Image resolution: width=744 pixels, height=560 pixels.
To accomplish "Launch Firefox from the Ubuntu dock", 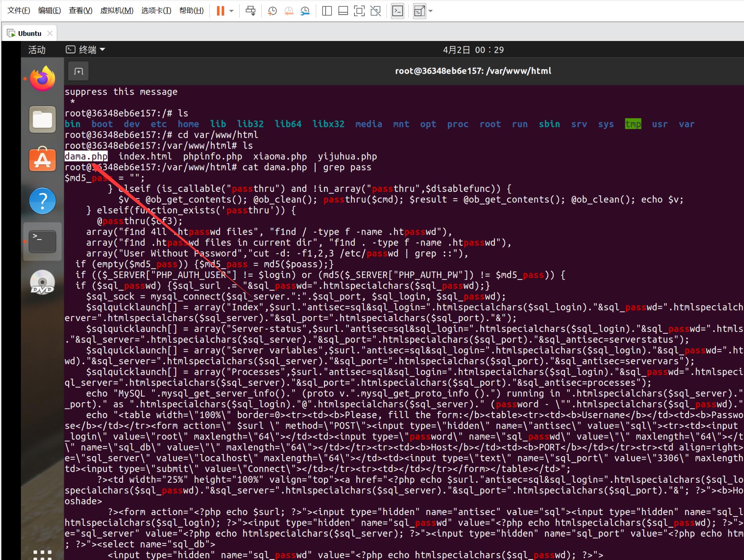I will [x=43, y=78].
